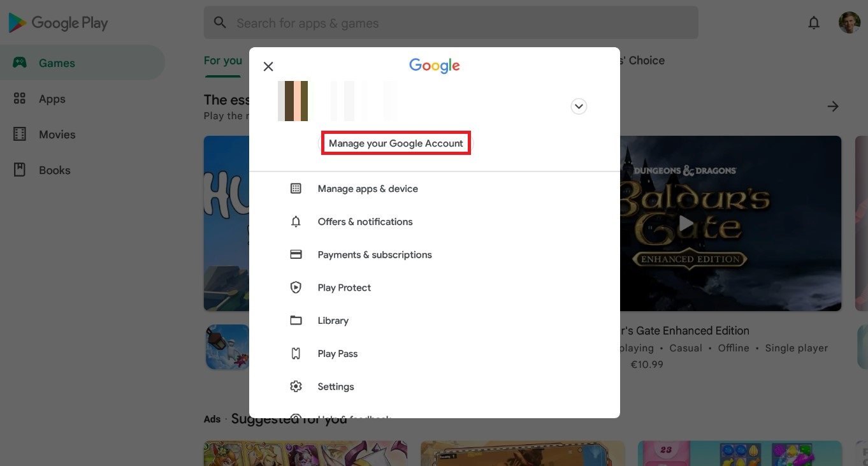Navigate to Books in the sidebar
Viewport: 868px width, 466px height.
54,170
